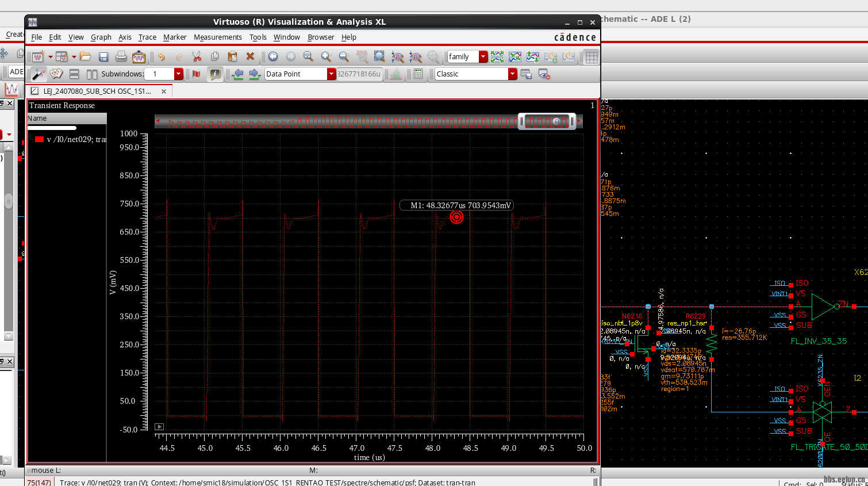Switch to horizontal subwindow layout
868x486 pixels.
[74, 74]
